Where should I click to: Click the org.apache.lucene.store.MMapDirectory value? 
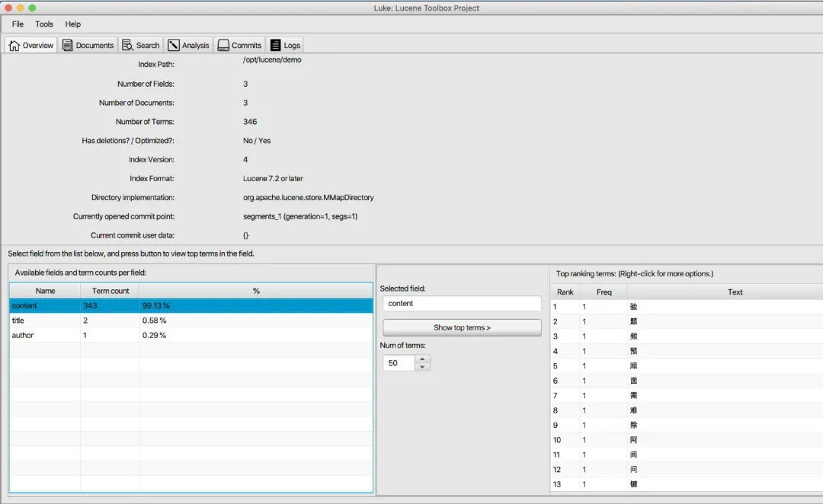pos(308,197)
